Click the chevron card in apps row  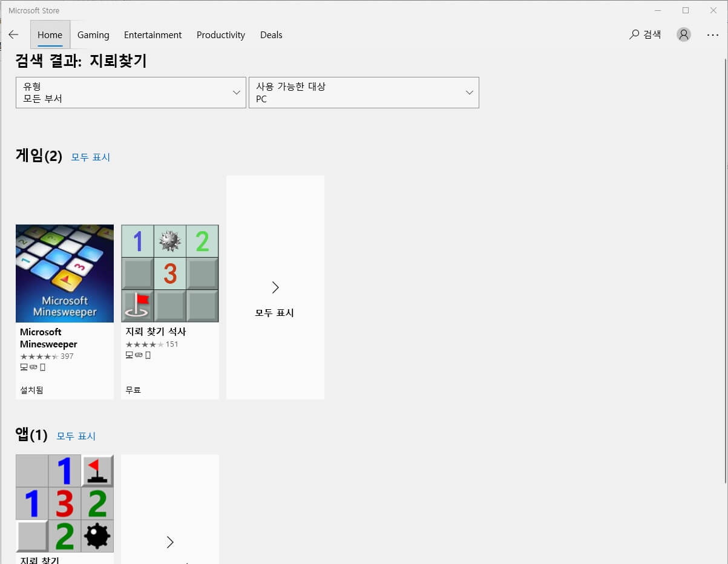tap(170, 510)
